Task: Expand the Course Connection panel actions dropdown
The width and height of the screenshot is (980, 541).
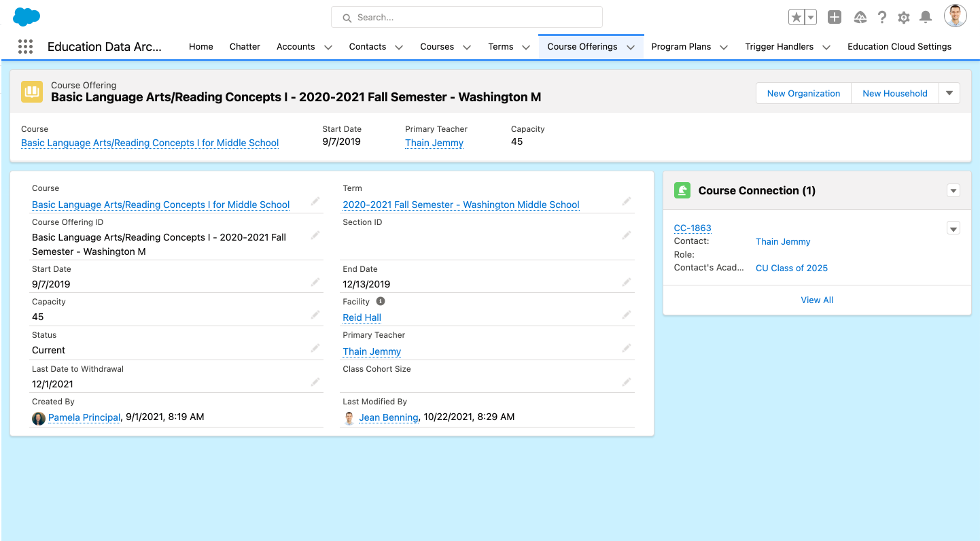Action: tap(953, 191)
